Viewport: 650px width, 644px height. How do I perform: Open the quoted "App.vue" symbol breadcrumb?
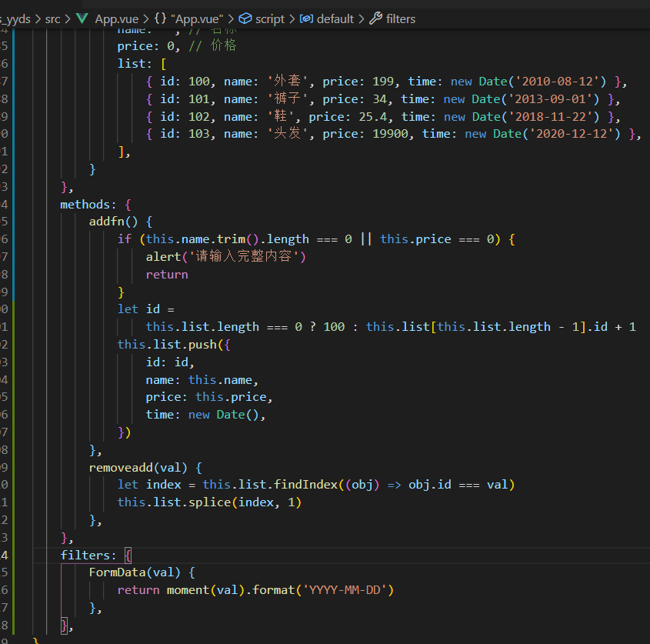coord(197,19)
